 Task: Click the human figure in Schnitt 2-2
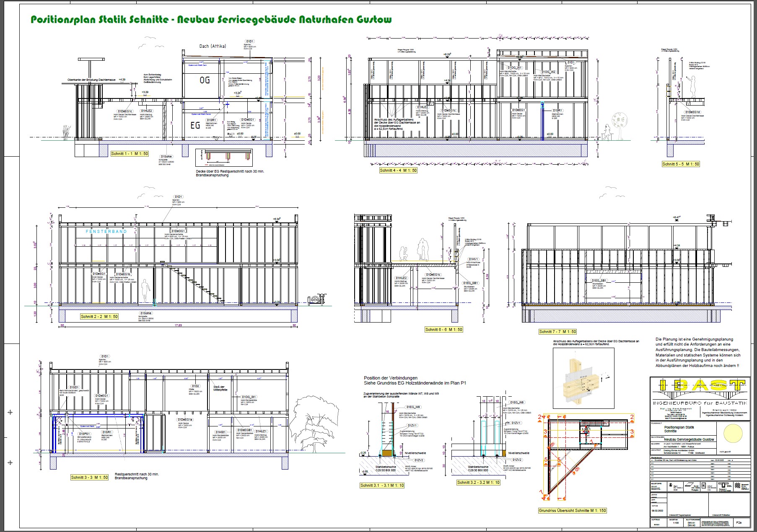coord(145,292)
